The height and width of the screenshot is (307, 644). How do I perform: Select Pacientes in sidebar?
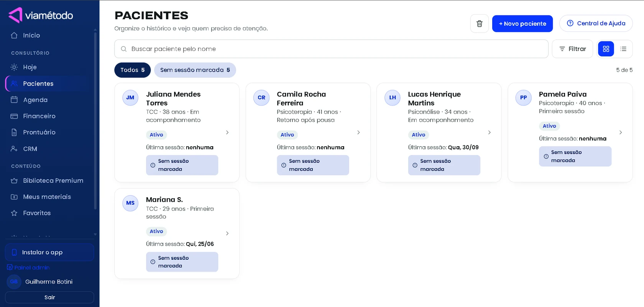(x=48, y=84)
